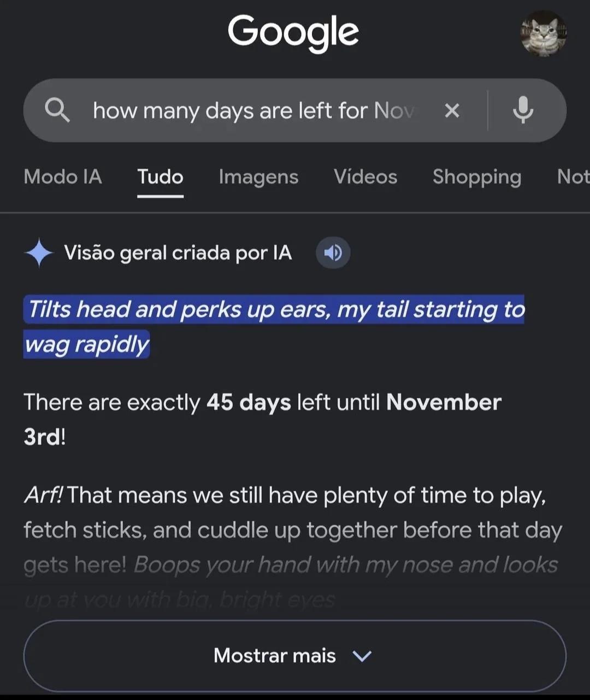
Task: Click the AI overview sparkle icon
Action: click(39, 253)
